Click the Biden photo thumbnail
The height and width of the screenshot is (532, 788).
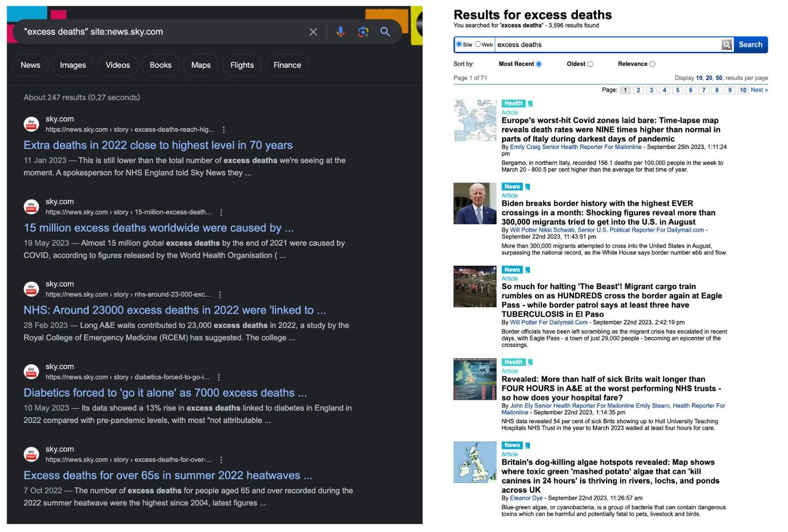(x=475, y=203)
